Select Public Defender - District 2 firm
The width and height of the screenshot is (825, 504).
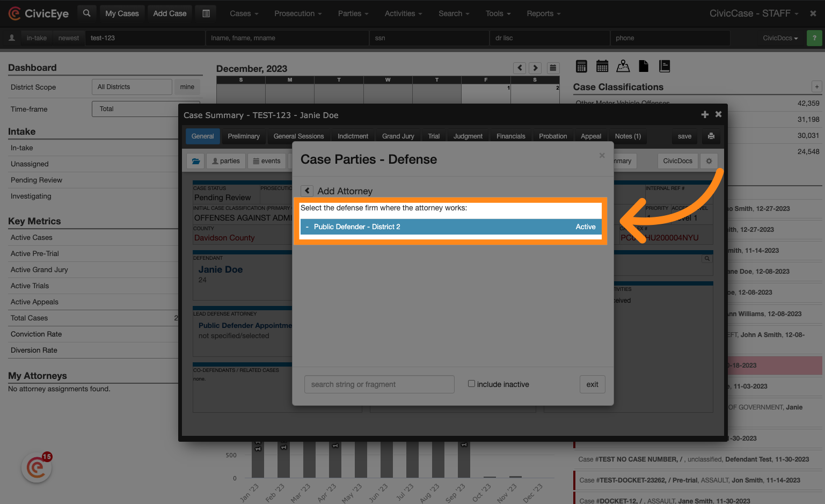click(x=451, y=227)
